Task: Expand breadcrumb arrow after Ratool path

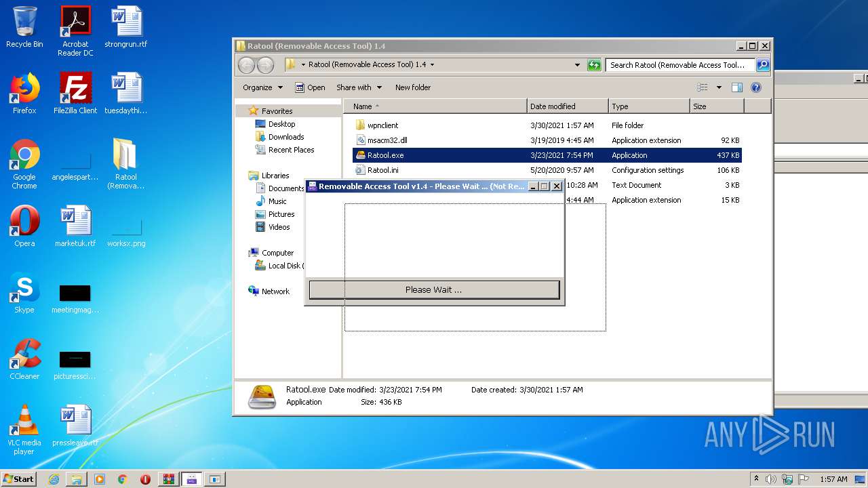Action: click(432, 65)
